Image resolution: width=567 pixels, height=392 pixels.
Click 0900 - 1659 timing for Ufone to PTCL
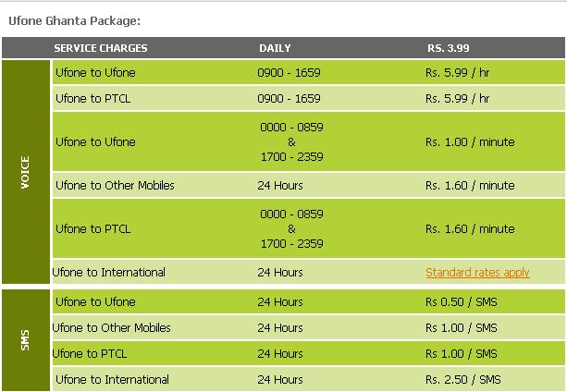[x=289, y=98]
